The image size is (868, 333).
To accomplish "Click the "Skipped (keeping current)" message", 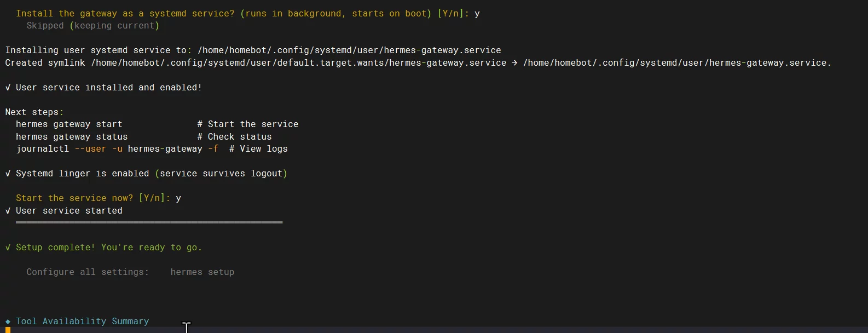I will (93, 26).
